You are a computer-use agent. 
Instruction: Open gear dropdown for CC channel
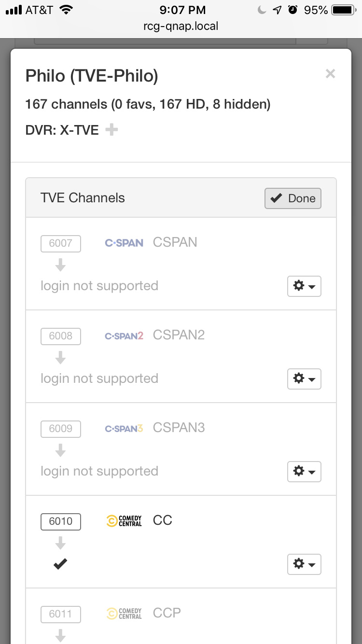[304, 564]
